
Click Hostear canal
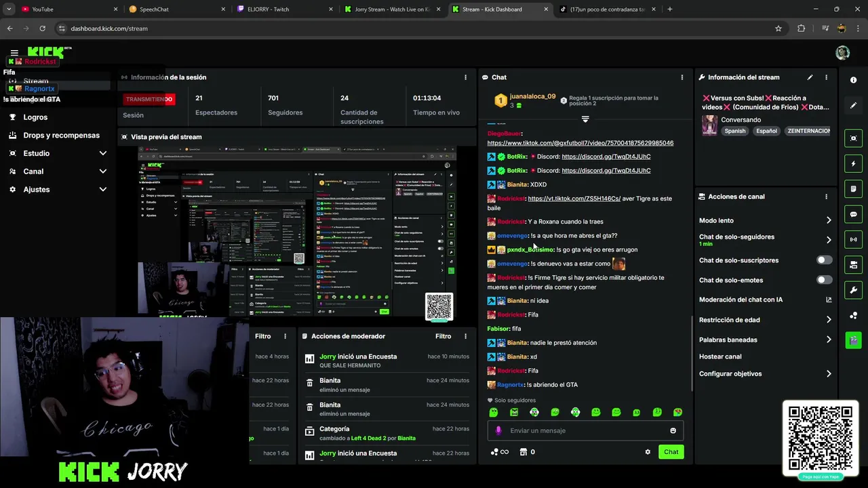point(720,357)
